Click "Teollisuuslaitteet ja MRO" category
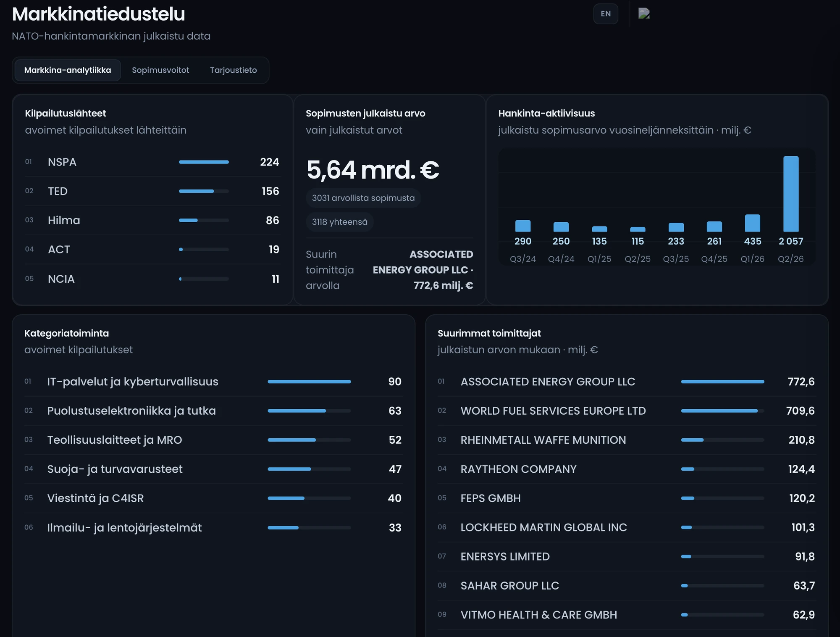The image size is (840, 637). 115,440
